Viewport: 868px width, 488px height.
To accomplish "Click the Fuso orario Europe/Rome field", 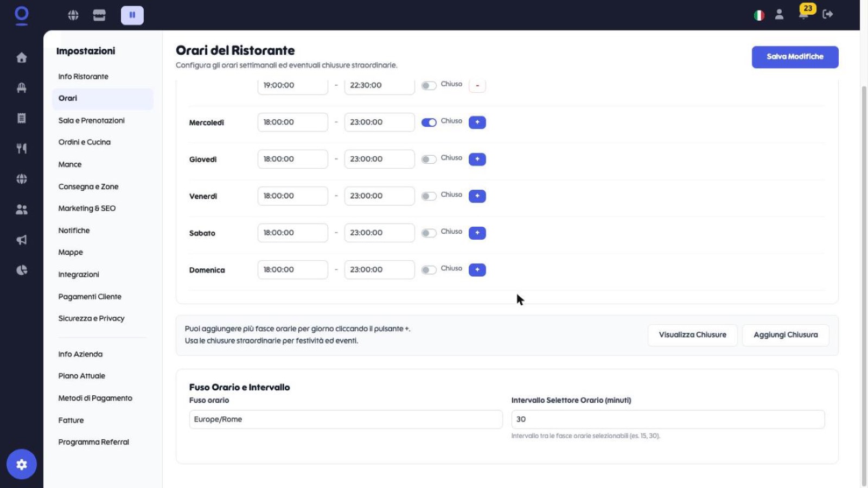I will click(346, 419).
